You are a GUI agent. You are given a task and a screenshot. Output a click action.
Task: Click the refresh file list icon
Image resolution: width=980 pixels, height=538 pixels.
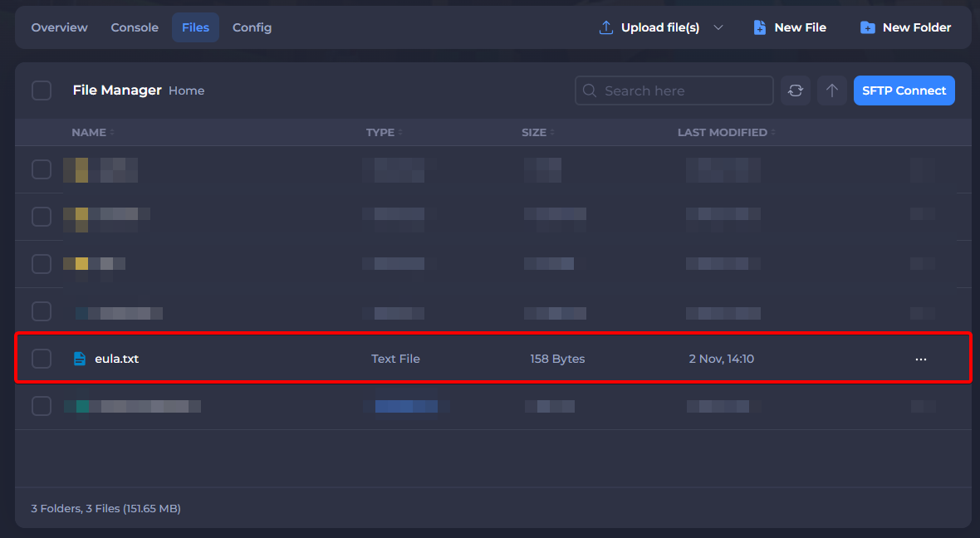tap(795, 90)
